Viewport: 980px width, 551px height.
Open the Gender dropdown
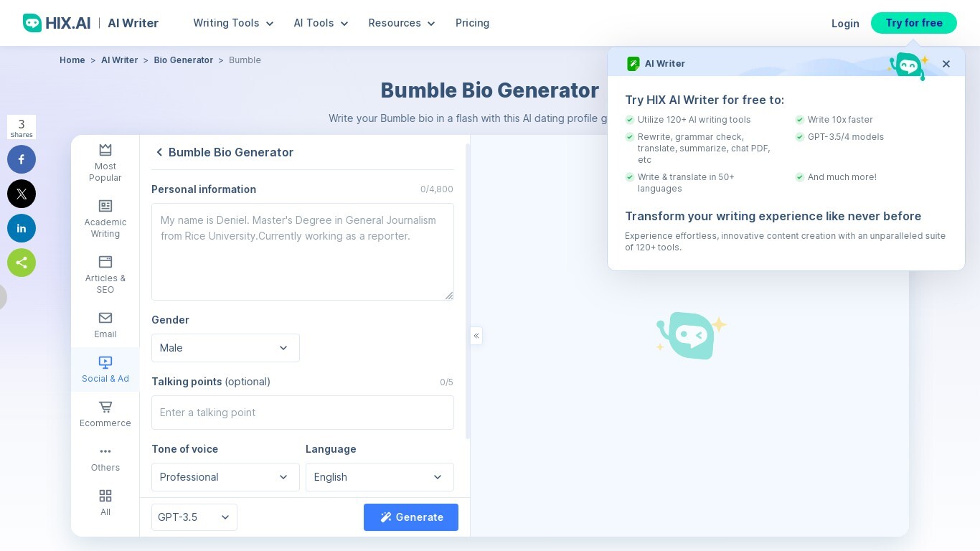(x=225, y=348)
